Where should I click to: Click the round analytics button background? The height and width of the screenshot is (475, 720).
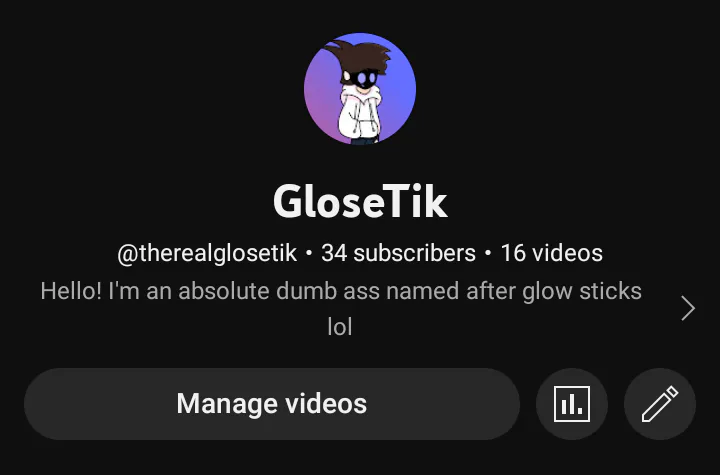[x=572, y=404]
